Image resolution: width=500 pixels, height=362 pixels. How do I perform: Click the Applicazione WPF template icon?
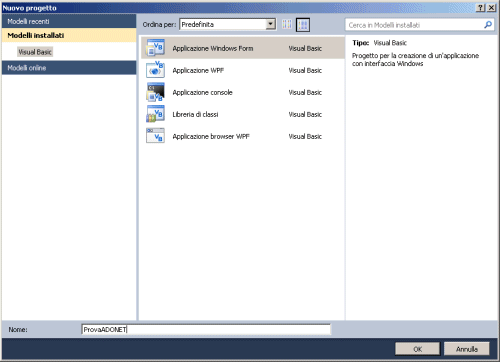coord(155,70)
